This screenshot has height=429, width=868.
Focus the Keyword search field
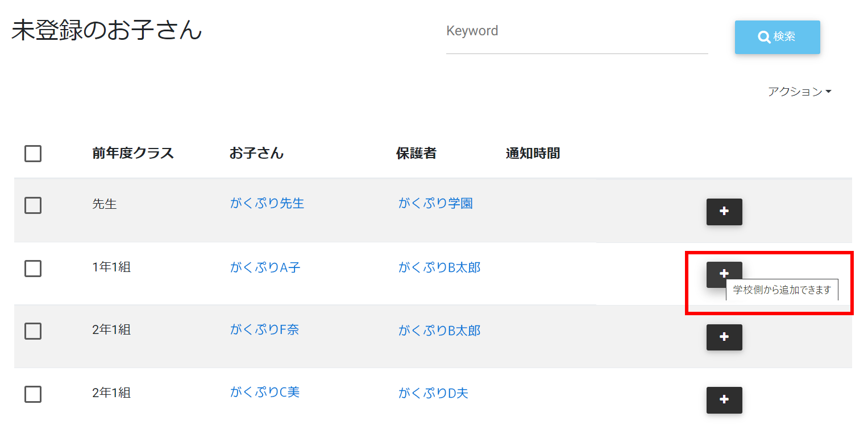(576, 32)
